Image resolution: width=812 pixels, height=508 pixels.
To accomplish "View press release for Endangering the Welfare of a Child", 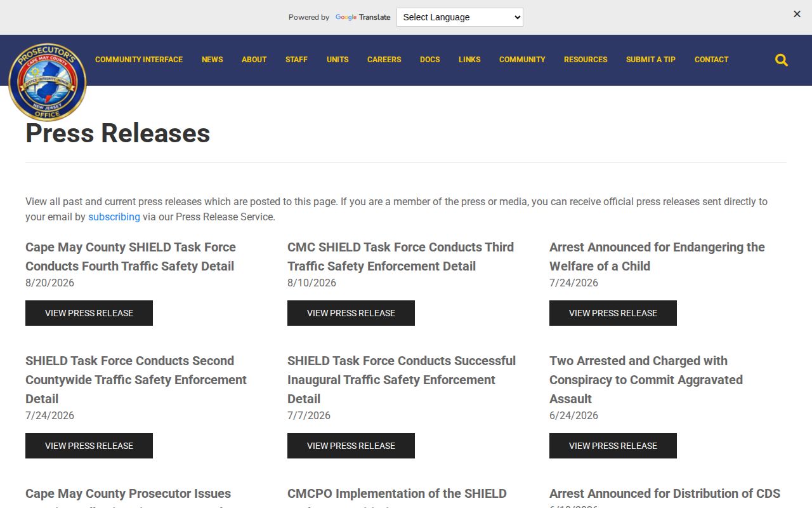I will [613, 313].
